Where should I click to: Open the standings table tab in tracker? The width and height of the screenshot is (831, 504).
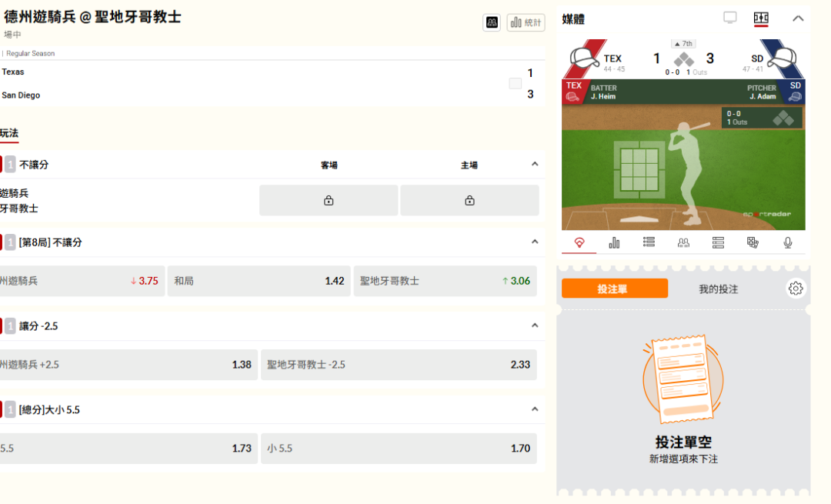pyautogui.click(x=718, y=242)
